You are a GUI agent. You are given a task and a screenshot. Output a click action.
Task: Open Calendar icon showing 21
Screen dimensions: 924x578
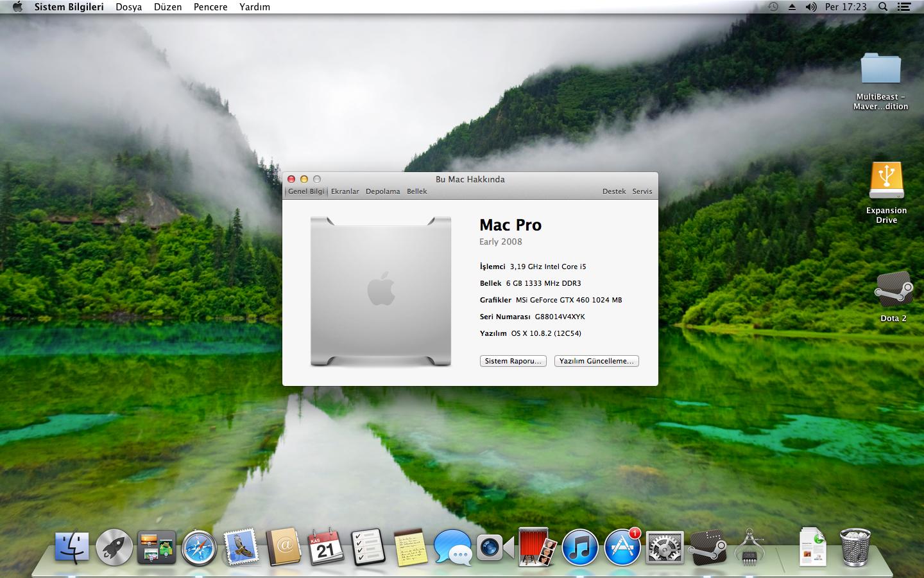[325, 547]
